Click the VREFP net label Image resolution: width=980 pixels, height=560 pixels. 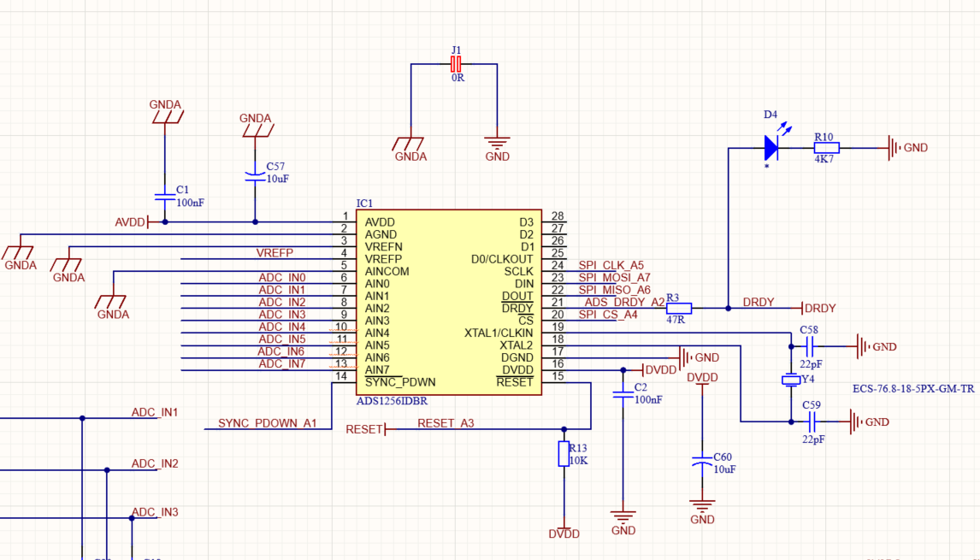point(275,252)
